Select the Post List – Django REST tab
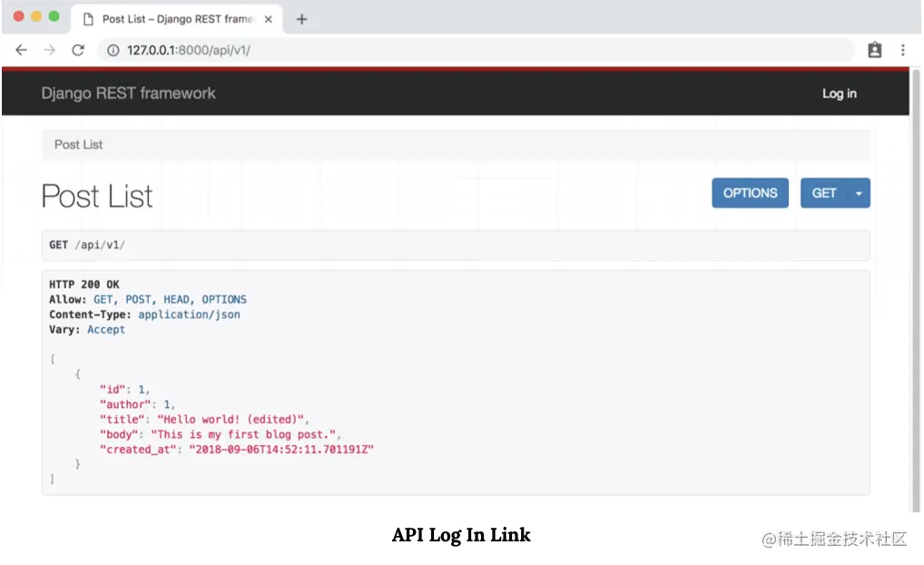The image size is (924, 565). pos(177,19)
